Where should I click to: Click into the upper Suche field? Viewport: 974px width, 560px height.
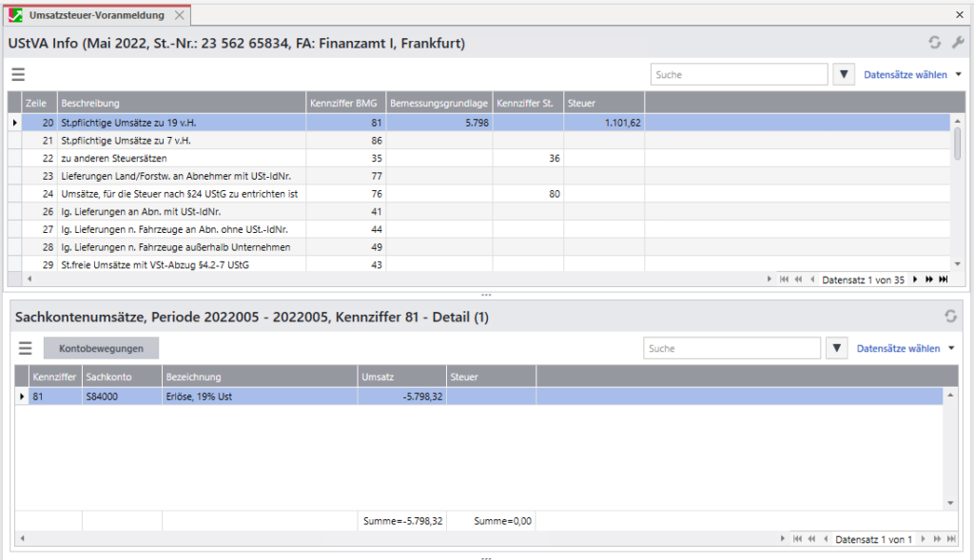(738, 74)
